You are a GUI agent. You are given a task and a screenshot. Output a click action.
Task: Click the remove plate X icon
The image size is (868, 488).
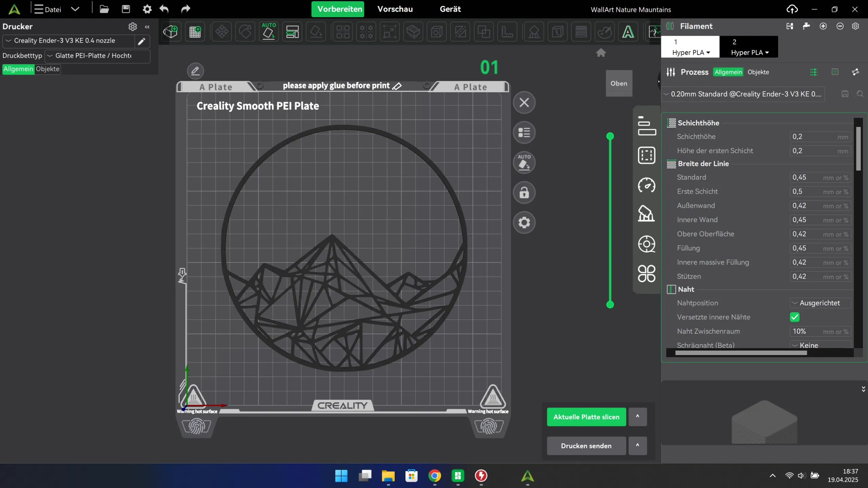tap(524, 102)
